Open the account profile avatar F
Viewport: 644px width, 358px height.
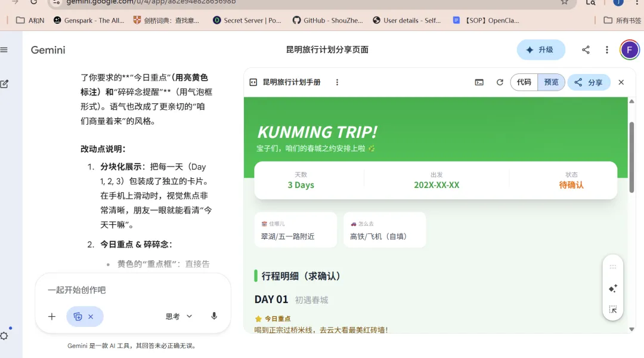(x=629, y=50)
